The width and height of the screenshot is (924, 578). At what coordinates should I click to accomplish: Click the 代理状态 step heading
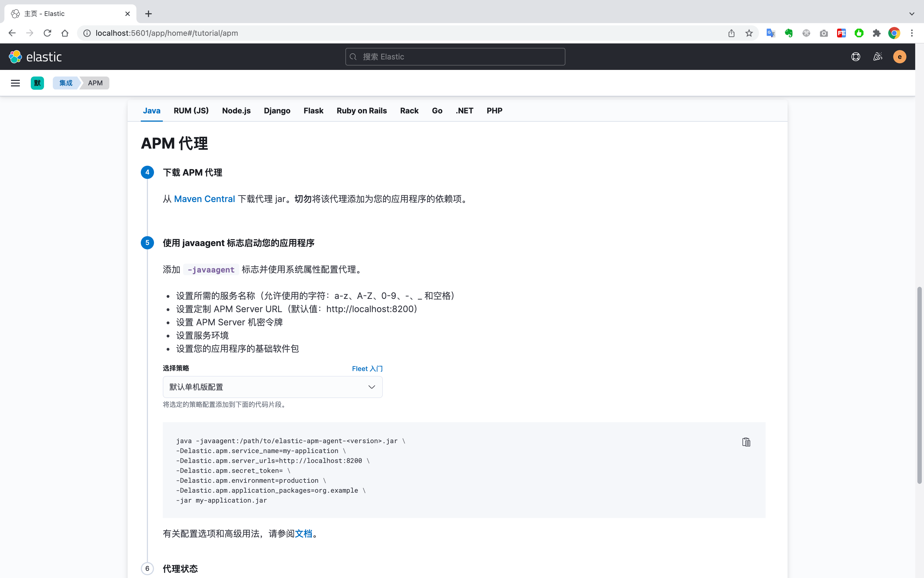point(180,569)
